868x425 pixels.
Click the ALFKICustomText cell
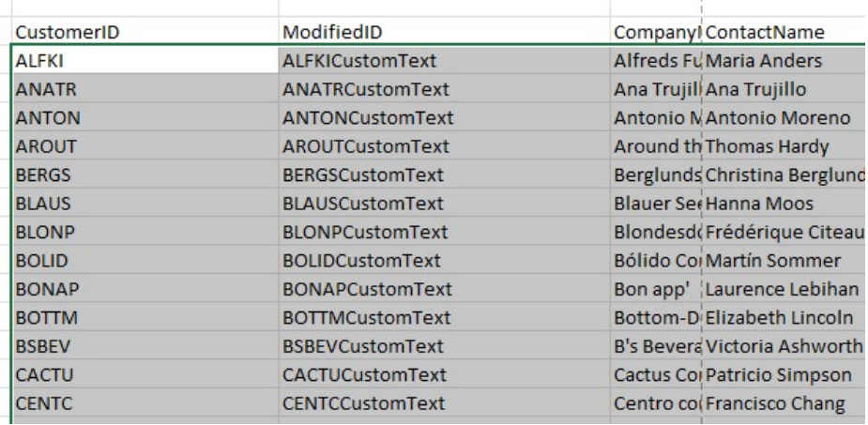coord(445,60)
